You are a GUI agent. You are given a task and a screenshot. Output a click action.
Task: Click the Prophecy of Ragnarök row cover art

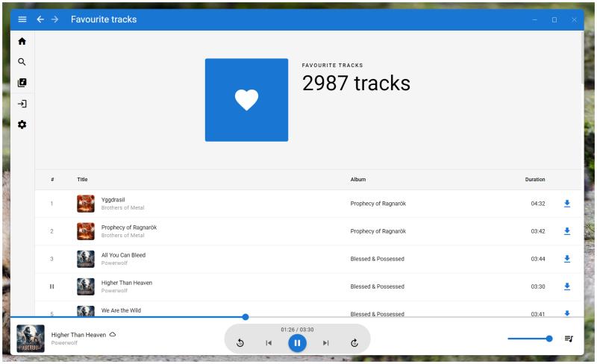pyautogui.click(x=86, y=231)
